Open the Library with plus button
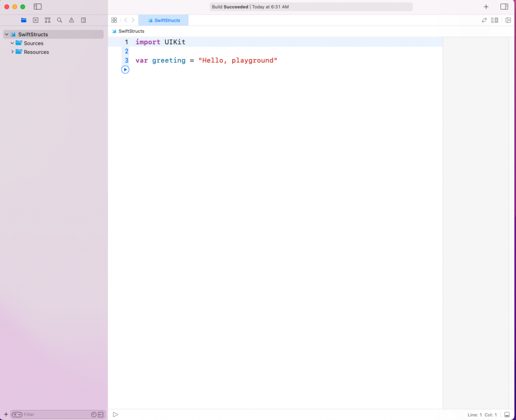 pos(486,7)
